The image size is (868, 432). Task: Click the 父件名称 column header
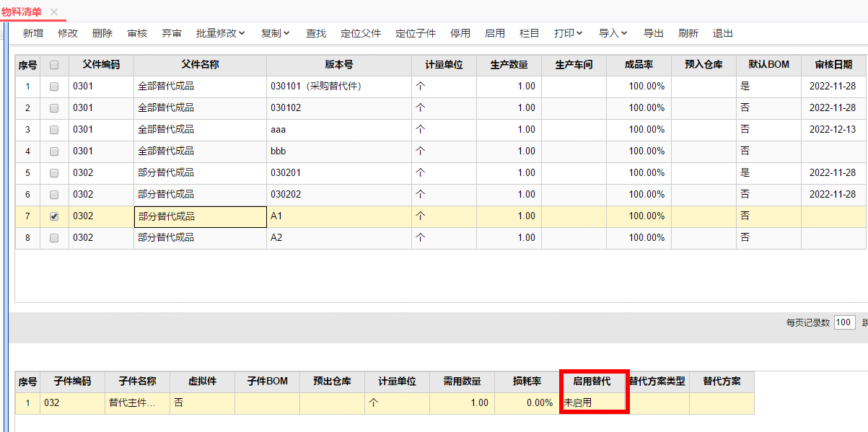200,65
